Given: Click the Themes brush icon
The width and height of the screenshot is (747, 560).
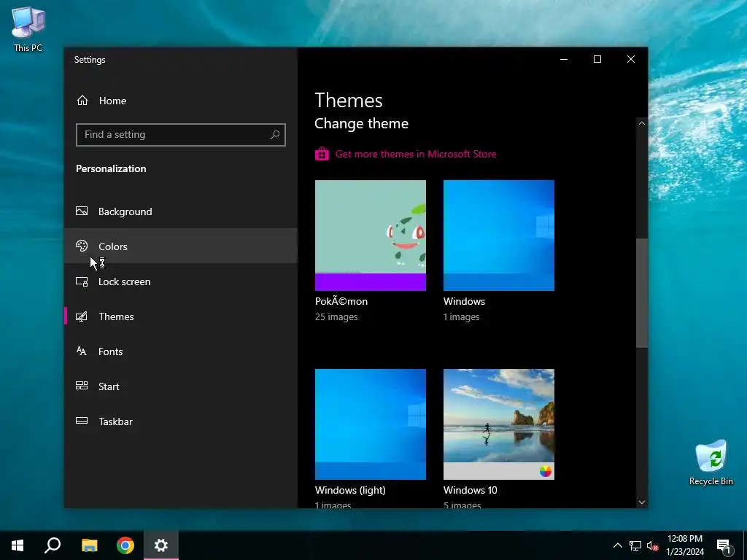Looking at the screenshot, I should tap(82, 316).
